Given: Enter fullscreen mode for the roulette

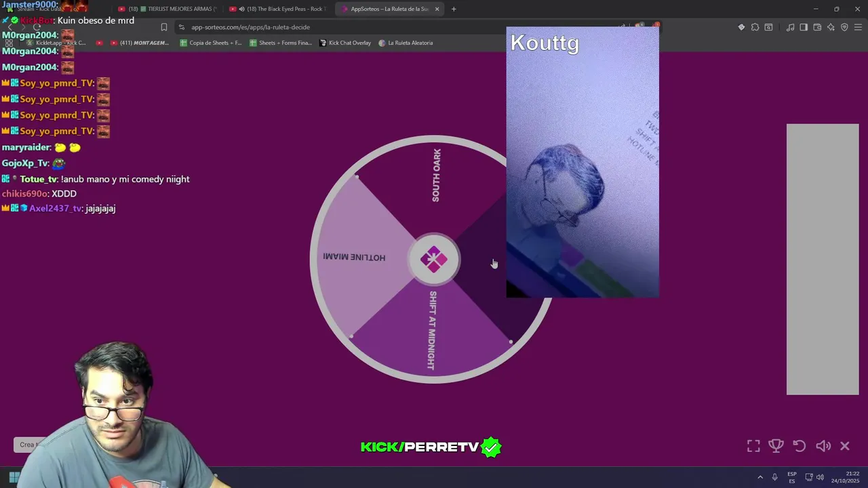Looking at the screenshot, I should click(753, 446).
